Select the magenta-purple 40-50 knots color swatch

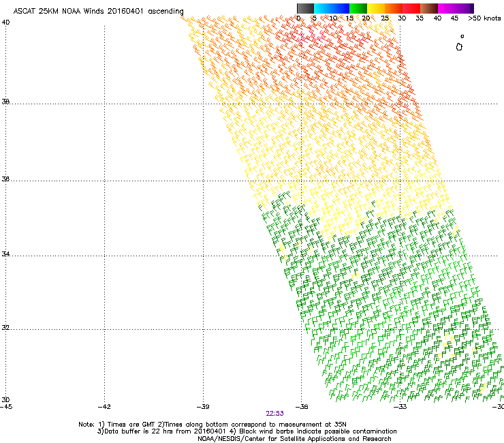click(x=456, y=8)
